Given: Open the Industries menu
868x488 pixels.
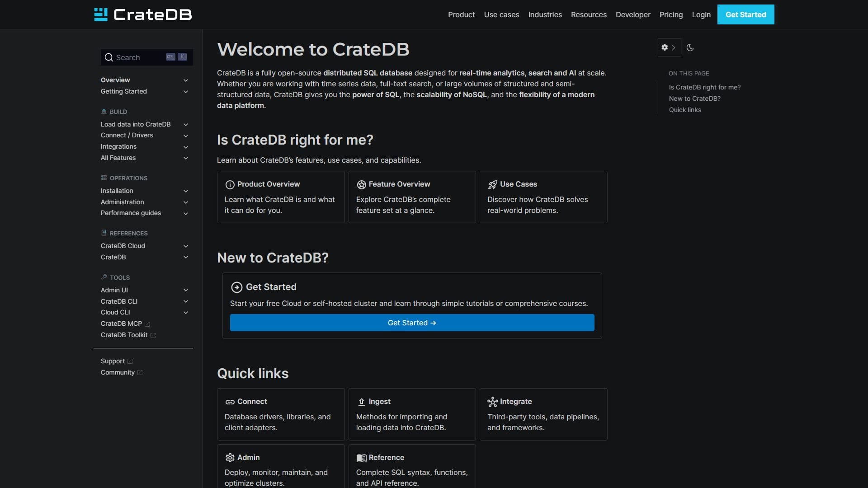Looking at the screenshot, I should coord(545,14).
